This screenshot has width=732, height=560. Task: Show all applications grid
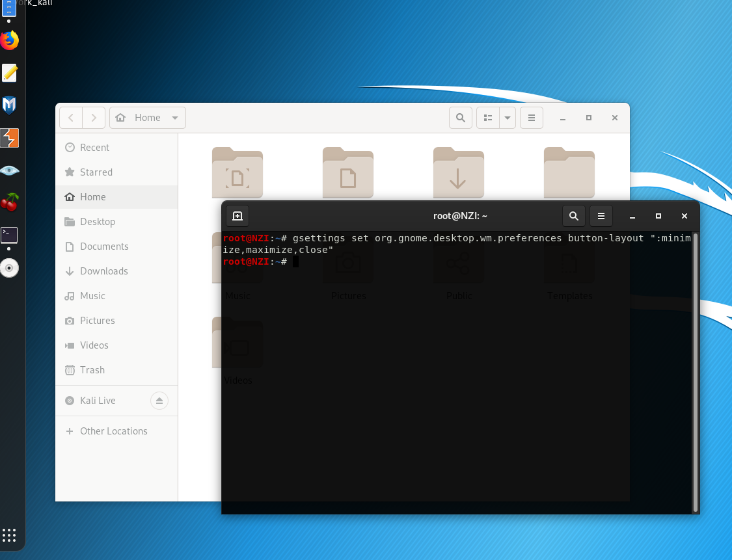[9, 535]
